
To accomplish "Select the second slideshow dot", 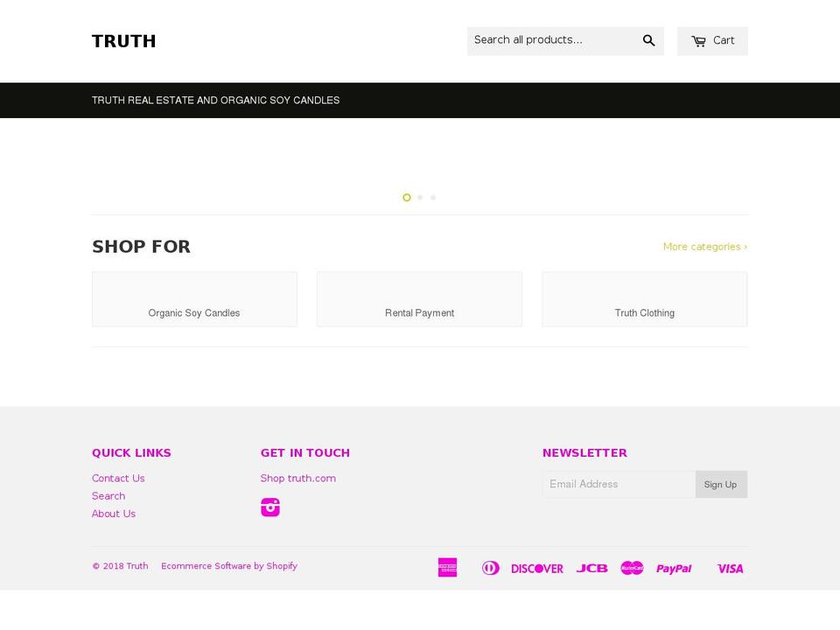I will (420, 198).
